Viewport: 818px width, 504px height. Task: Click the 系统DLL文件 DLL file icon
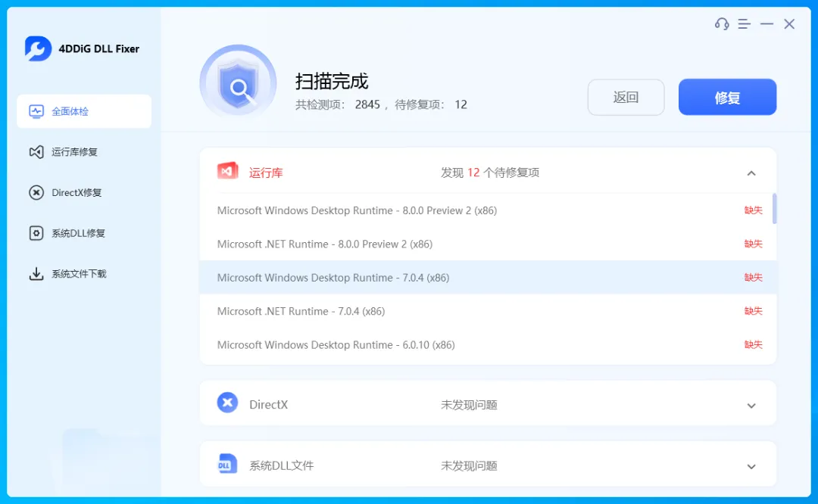pos(227,464)
